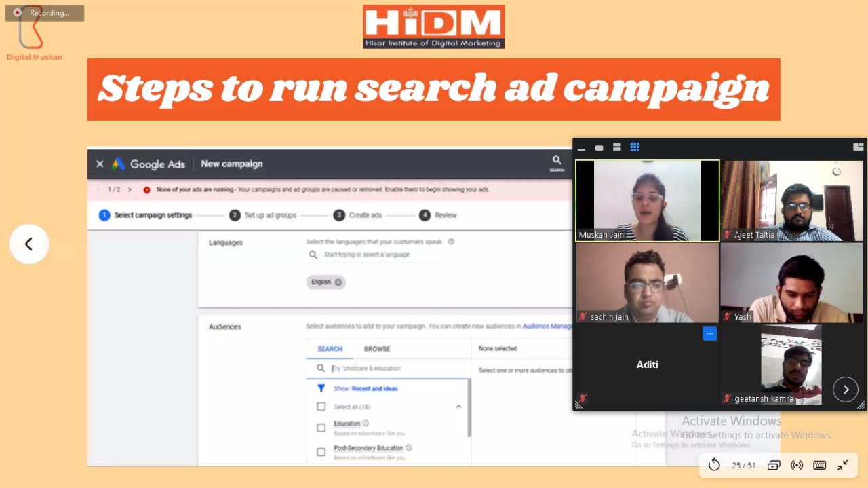The width and height of the screenshot is (868, 488).
Task: Remove the English language chip
Action: pyautogui.click(x=338, y=282)
